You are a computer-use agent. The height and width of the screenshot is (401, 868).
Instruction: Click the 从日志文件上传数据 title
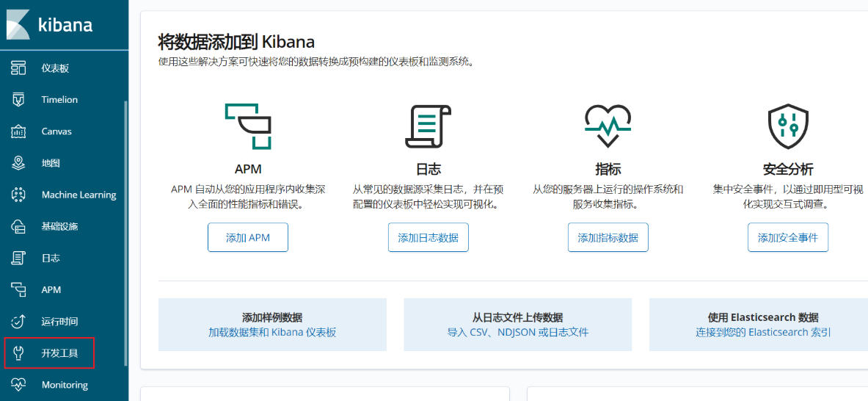click(x=517, y=317)
